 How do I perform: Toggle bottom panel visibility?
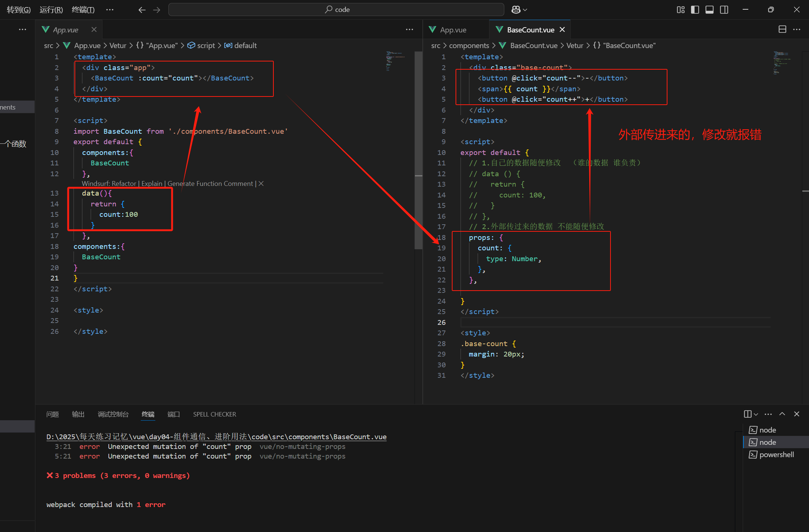tap(710, 10)
